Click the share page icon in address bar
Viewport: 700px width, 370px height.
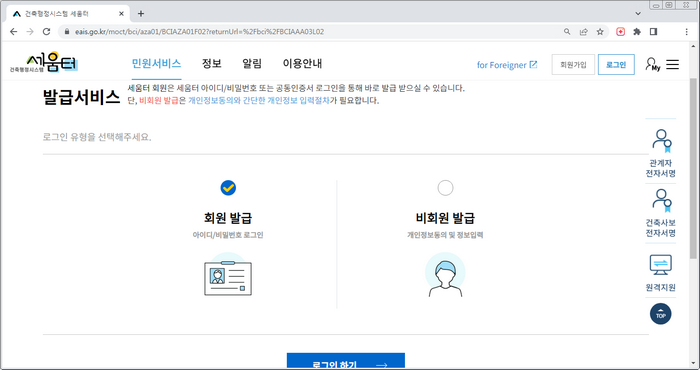(x=583, y=32)
